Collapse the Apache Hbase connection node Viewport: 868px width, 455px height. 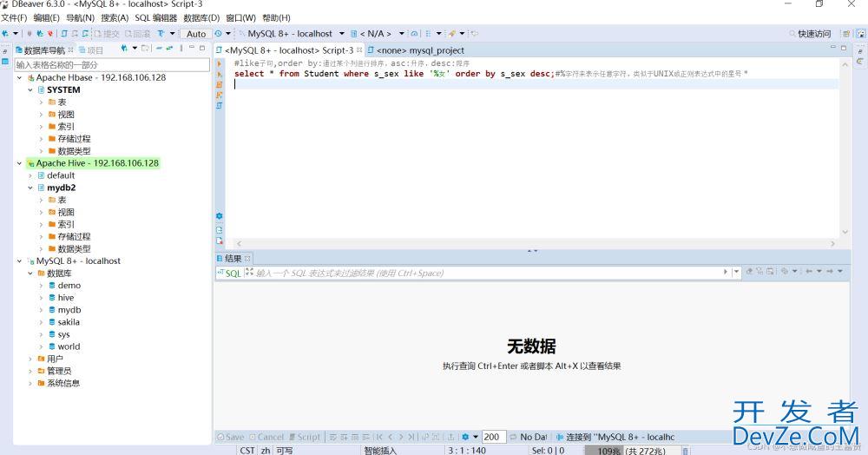tap(19, 77)
